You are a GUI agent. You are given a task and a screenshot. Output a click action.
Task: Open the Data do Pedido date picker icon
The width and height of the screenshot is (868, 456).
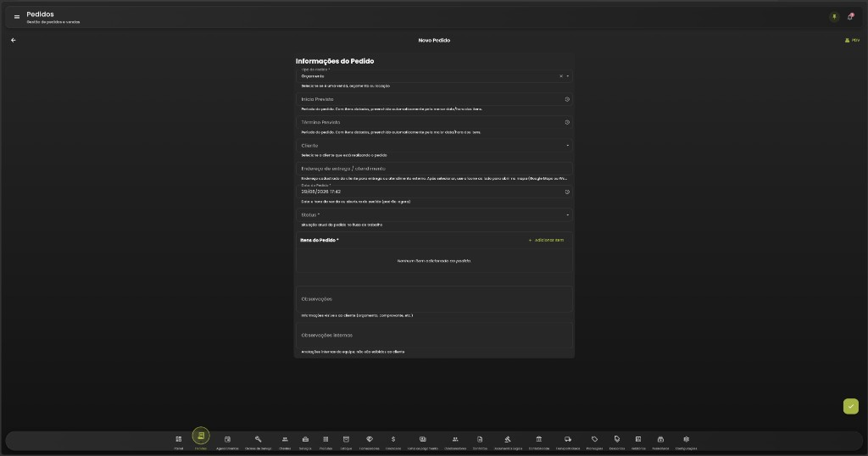[x=567, y=192]
